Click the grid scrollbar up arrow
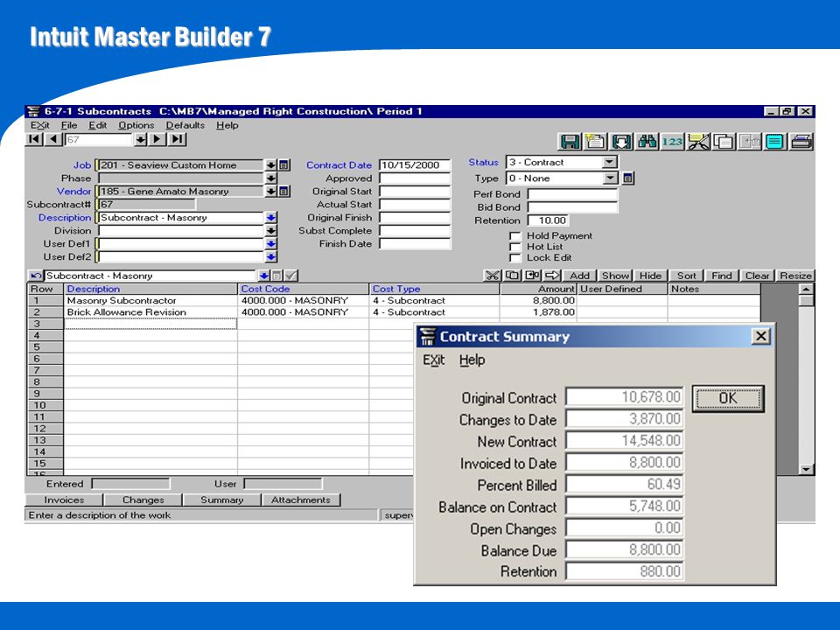Viewport: 840px width, 630px height. pyautogui.click(x=806, y=289)
